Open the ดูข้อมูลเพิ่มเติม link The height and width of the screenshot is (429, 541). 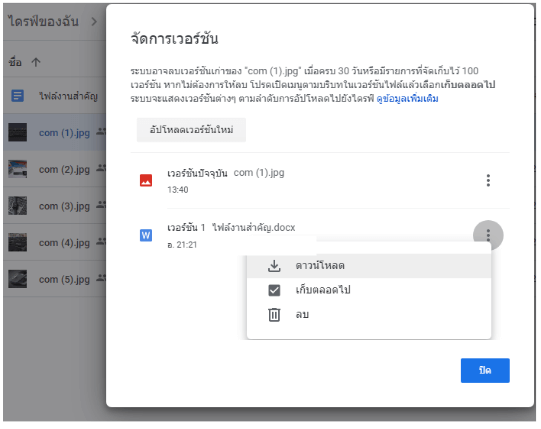point(407,99)
